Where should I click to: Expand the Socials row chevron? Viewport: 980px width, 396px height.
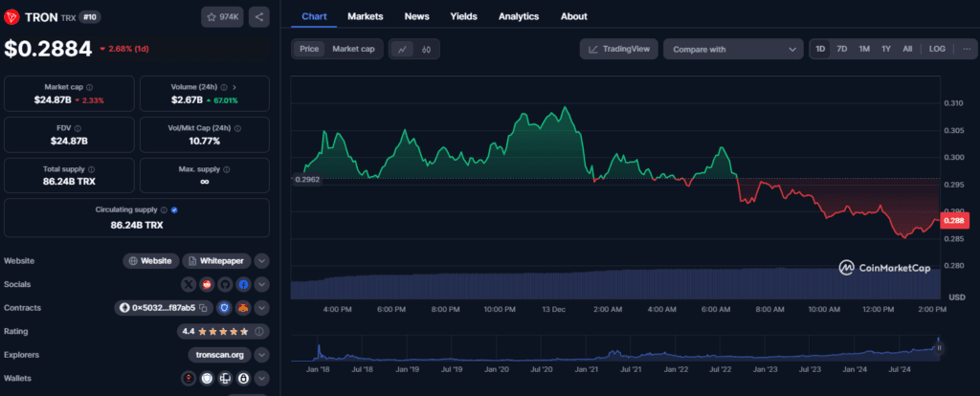(x=262, y=284)
